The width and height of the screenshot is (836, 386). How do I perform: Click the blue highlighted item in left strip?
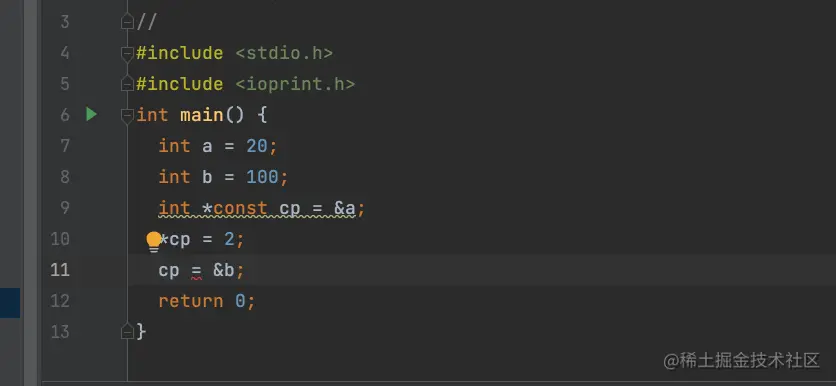pyautogui.click(x=10, y=303)
